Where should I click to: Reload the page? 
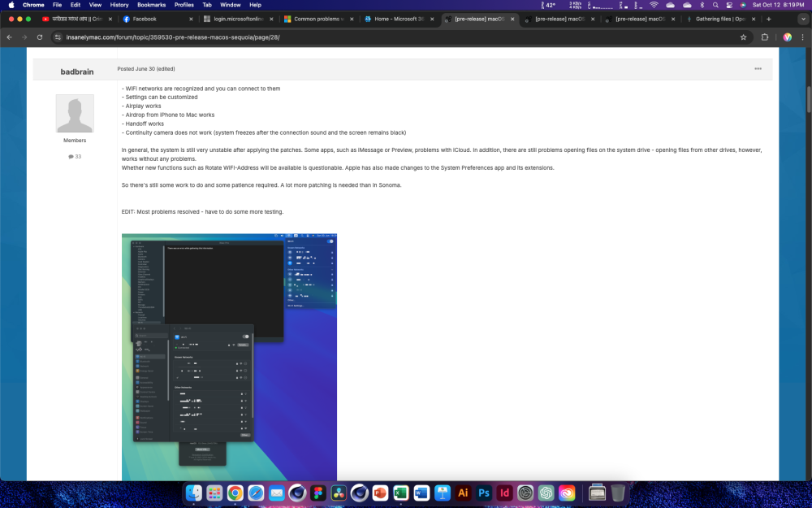(x=39, y=37)
